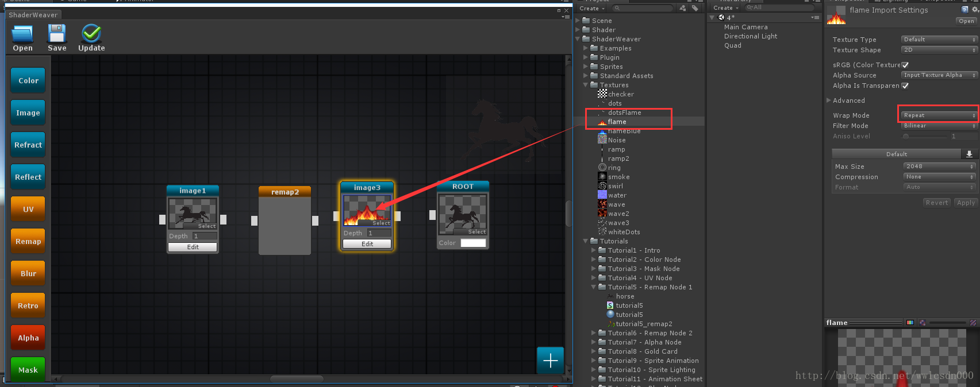Select the remap2 node header
The image size is (980, 387).
pos(285,192)
